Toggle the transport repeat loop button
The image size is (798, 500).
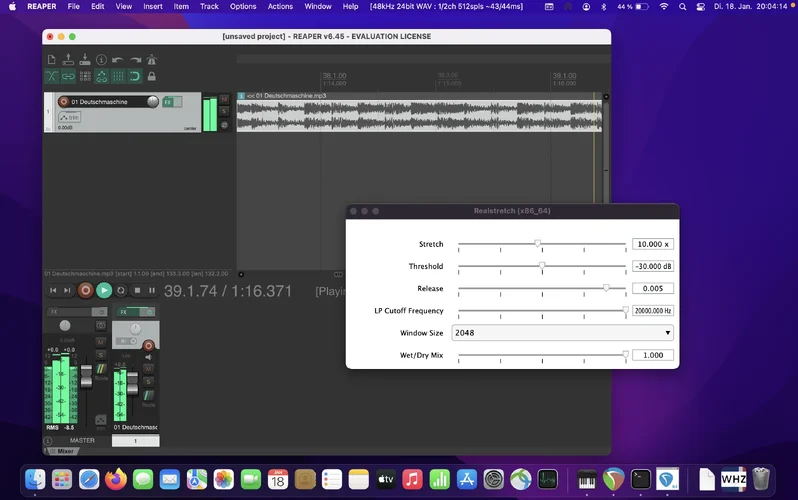121,290
